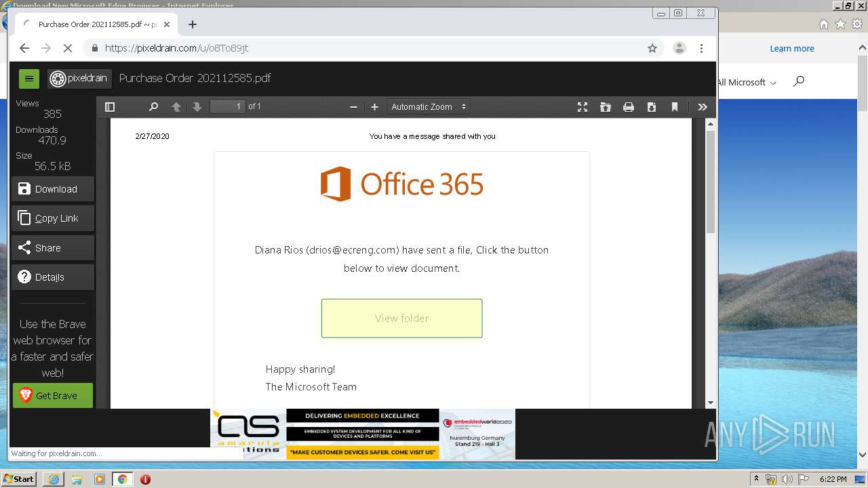Screen dimensions: 868x488
Task: Open PDF viewer tools menu
Action: (x=703, y=107)
